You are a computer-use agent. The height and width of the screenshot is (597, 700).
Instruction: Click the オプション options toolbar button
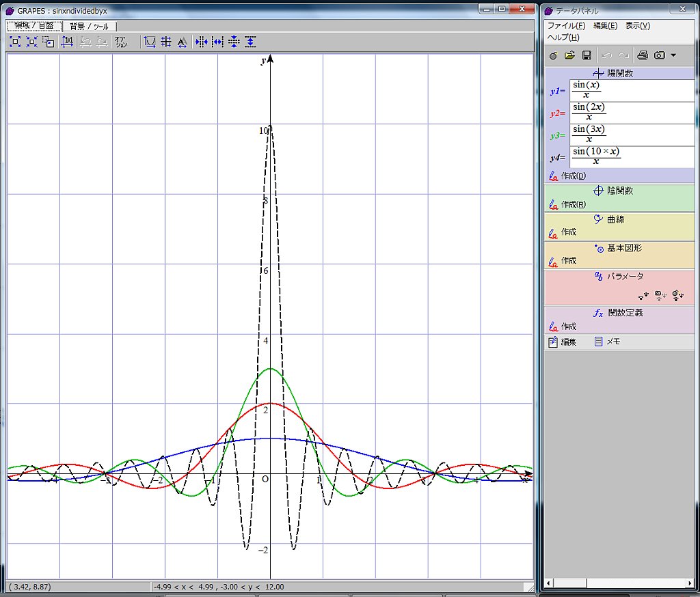120,42
